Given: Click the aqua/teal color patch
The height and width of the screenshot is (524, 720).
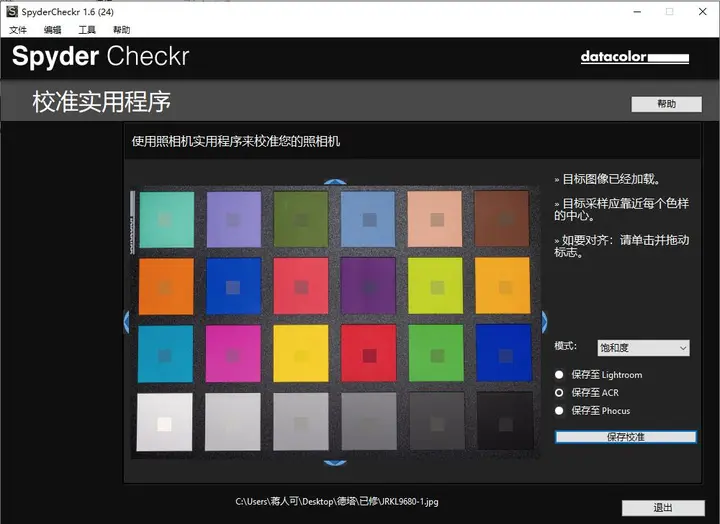Looking at the screenshot, I should tap(166, 220).
